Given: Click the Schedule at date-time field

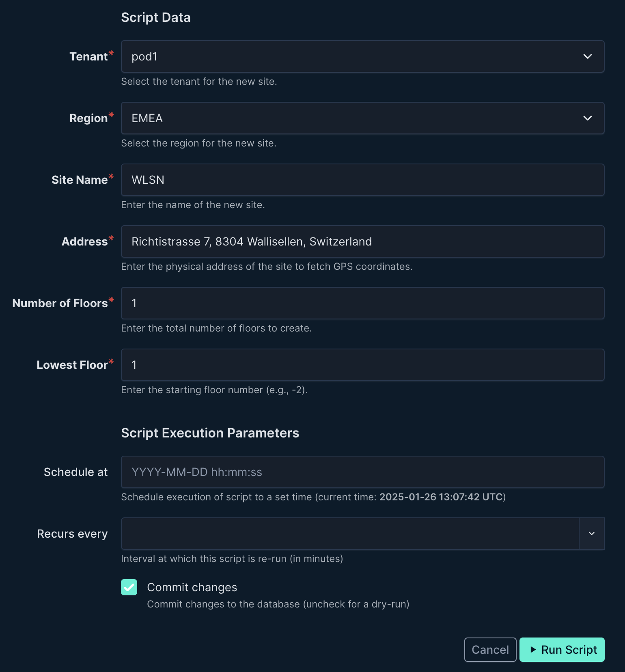Looking at the screenshot, I should 362,472.
